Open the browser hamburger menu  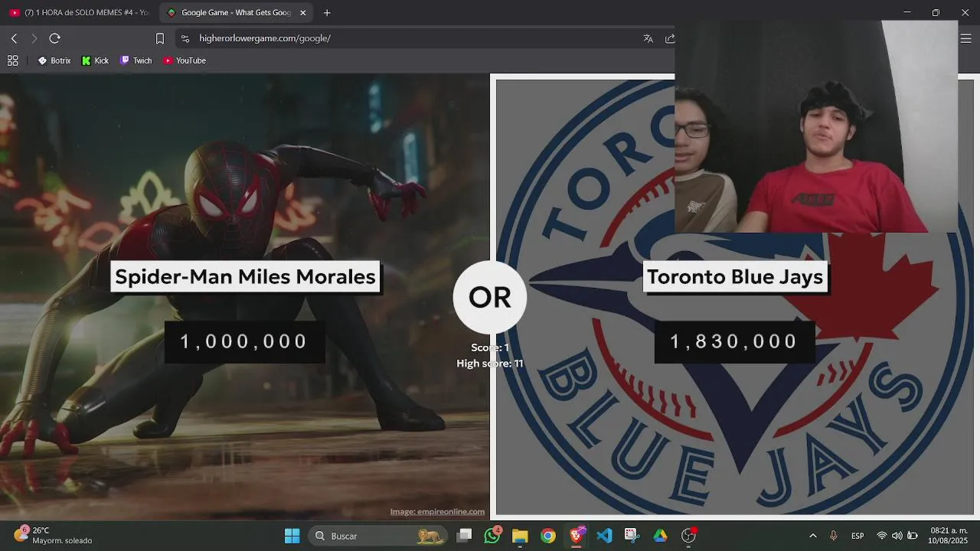(x=965, y=38)
